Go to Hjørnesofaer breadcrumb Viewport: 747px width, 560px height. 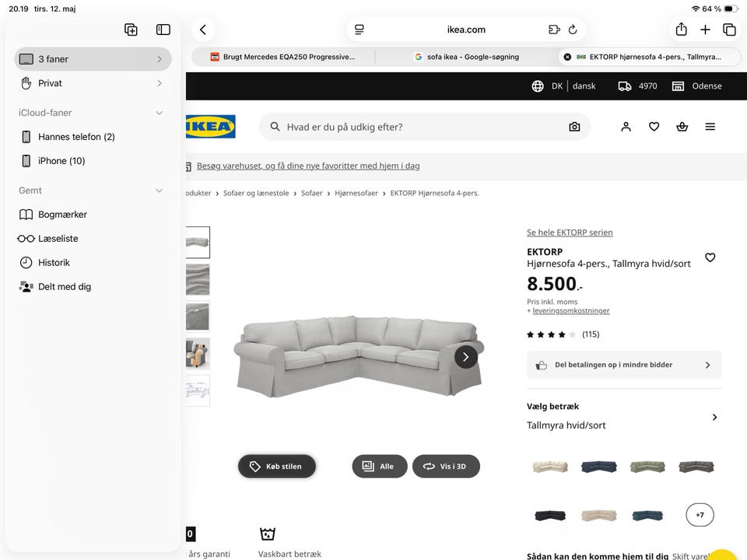coord(356,194)
